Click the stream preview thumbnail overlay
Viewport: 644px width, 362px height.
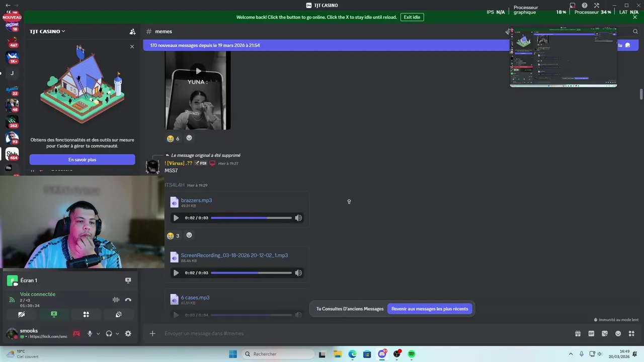click(x=563, y=57)
